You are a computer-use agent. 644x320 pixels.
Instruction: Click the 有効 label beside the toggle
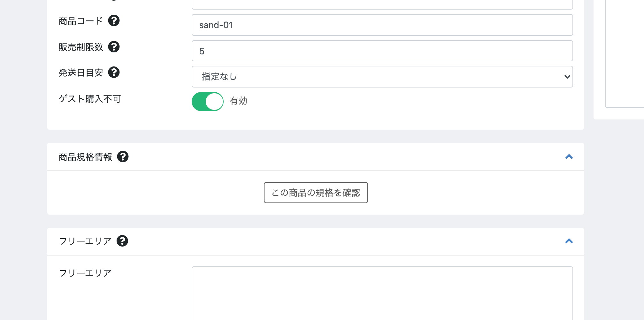(238, 101)
